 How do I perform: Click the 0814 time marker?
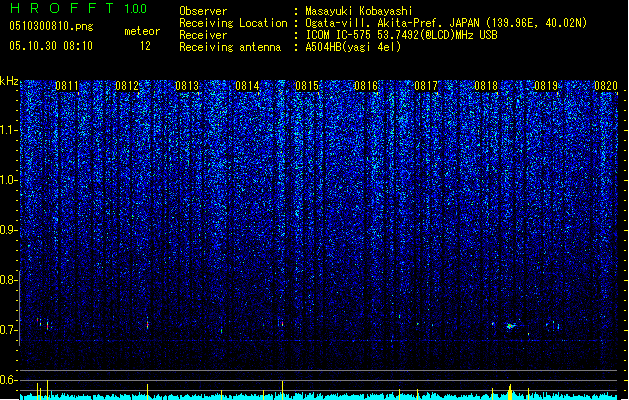(247, 86)
